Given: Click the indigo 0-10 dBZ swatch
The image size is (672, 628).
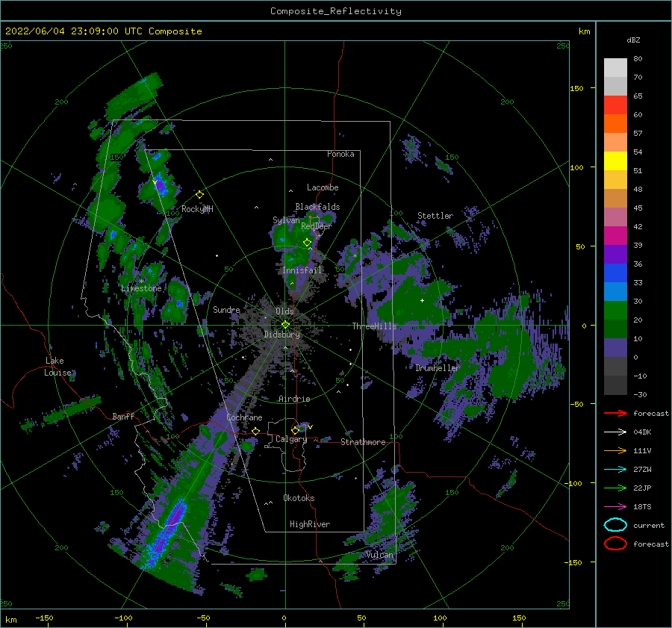Looking at the screenshot, I should pos(615,348).
